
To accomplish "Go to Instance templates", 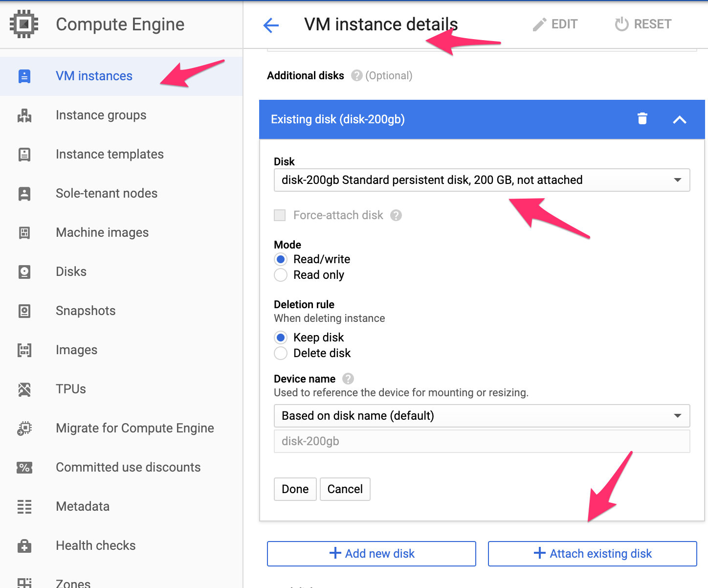I will tap(110, 155).
